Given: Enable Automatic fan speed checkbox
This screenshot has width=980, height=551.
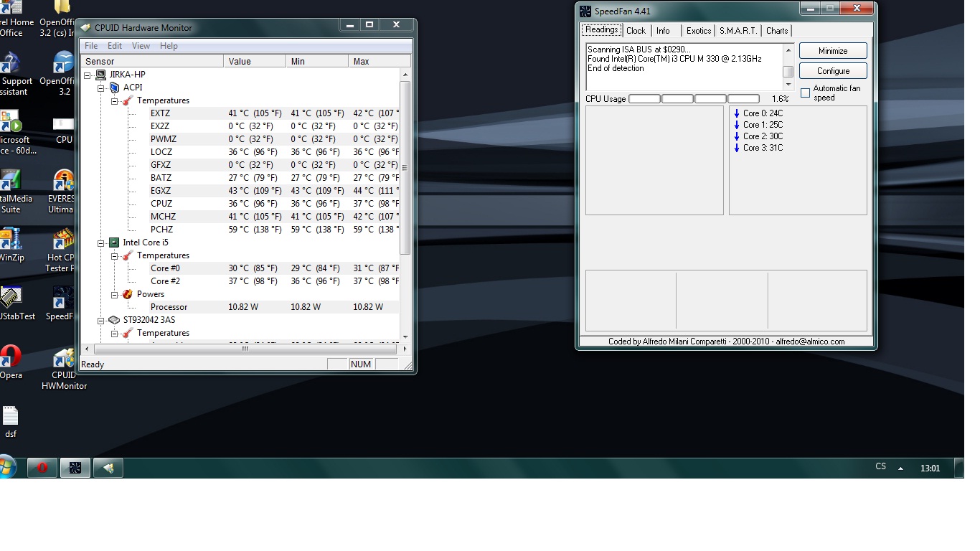Looking at the screenshot, I should pyautogui.click(x=805, y=93).
